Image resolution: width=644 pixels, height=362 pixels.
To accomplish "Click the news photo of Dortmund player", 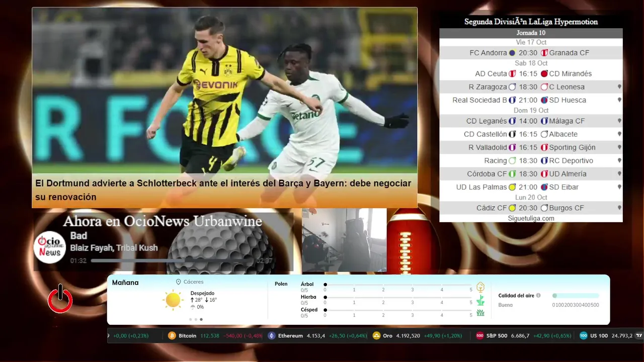I will tap(224, 90).
